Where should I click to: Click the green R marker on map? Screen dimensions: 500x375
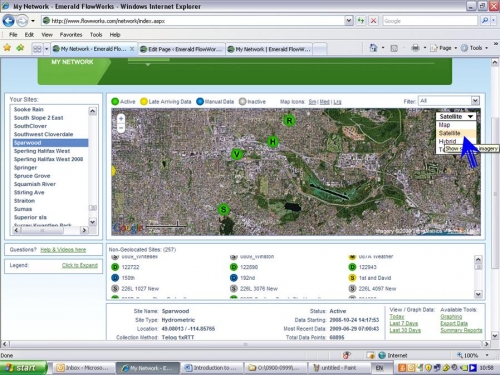[289, 121]
